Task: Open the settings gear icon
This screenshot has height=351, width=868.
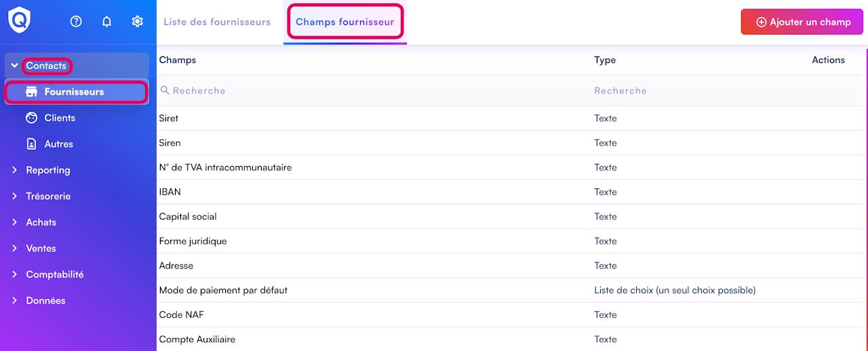Action: click(x=137, y=22)
